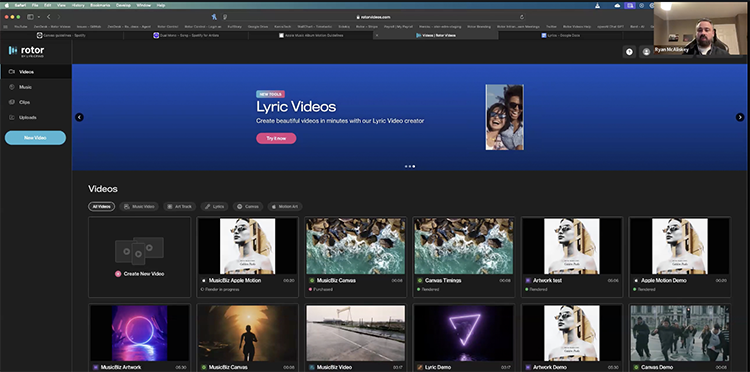Screen dimensions: 750x372
Task: Open MusicBiz Video road thumbnail
Action: click(355, 333)
